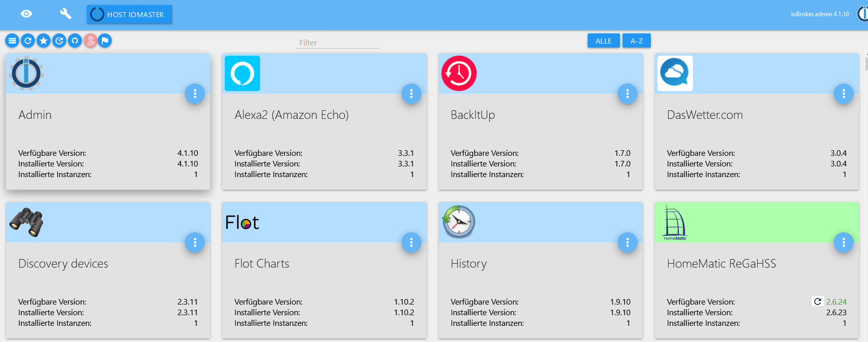Viewport: 868px width, 342px height.
Task: Click the DasWetter.com cloud logo
Action: [x=675, y=73]
